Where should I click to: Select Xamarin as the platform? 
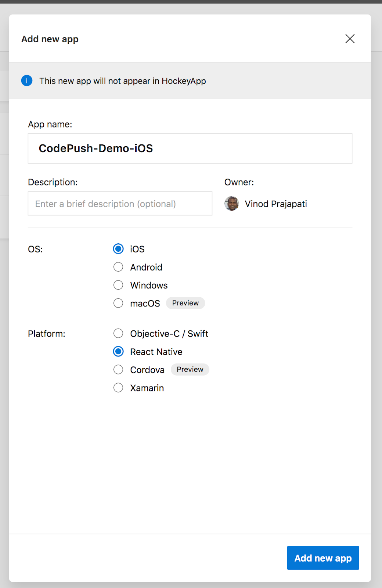118,388
